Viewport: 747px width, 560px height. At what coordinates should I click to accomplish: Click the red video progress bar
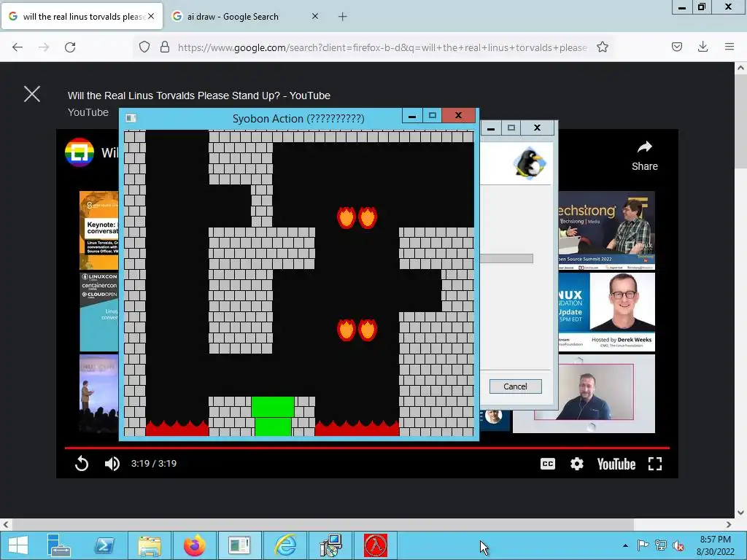367,448
